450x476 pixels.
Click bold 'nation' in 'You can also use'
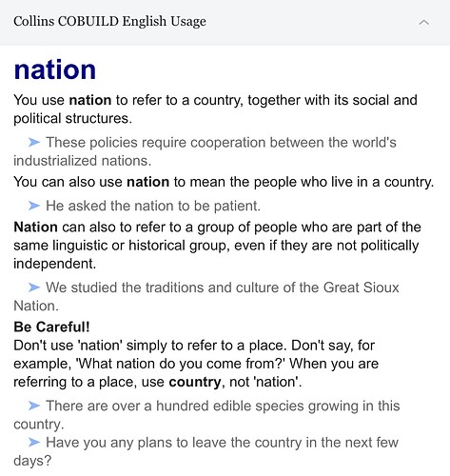148,182
